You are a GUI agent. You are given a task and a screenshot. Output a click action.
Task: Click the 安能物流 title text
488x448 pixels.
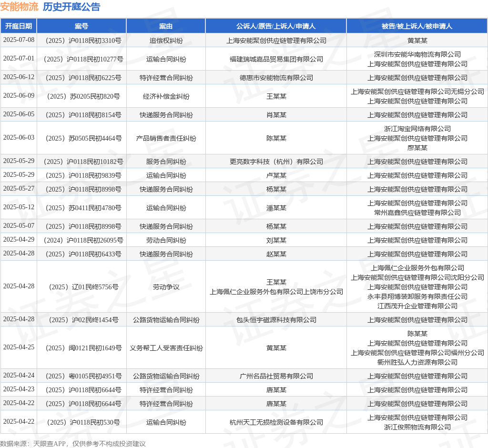(x=19, y=7)
